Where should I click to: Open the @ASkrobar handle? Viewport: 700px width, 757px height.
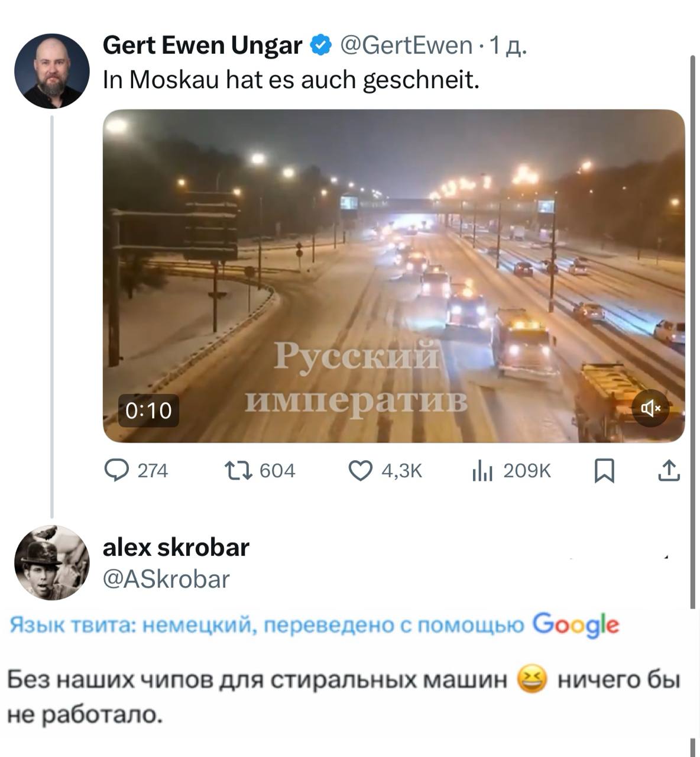[x=166, y=579]
